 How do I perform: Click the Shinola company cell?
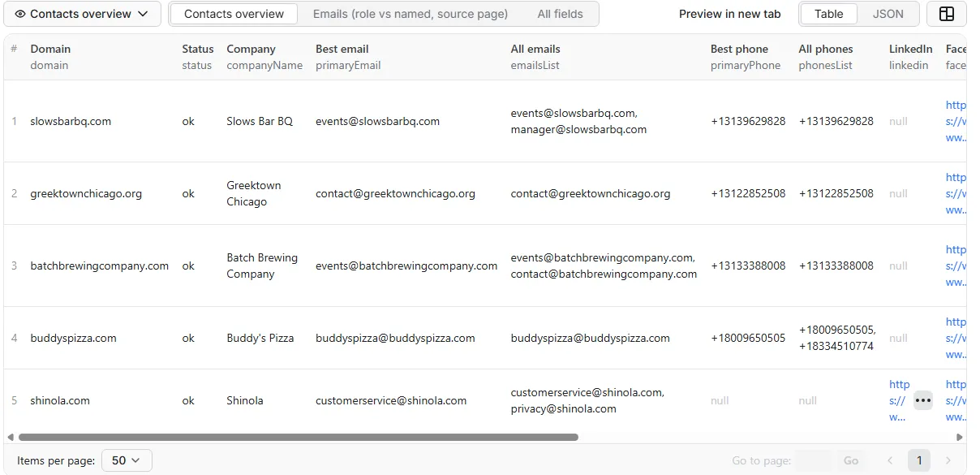click(x=245, y=400)
